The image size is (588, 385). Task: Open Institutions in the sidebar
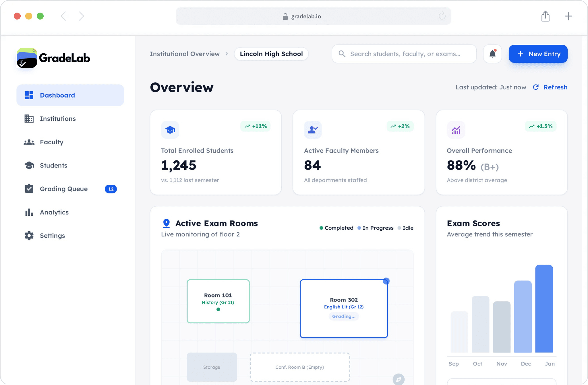pos(70,118)
